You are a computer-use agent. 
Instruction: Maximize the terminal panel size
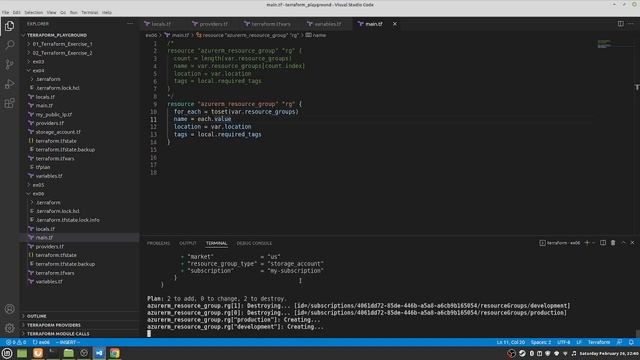click(623, 243)
